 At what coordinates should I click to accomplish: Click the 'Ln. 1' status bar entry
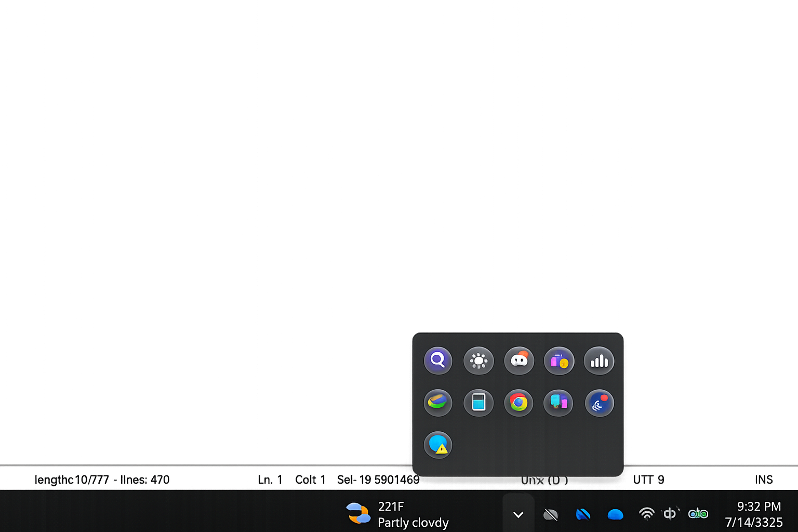[x=270, y=480]
